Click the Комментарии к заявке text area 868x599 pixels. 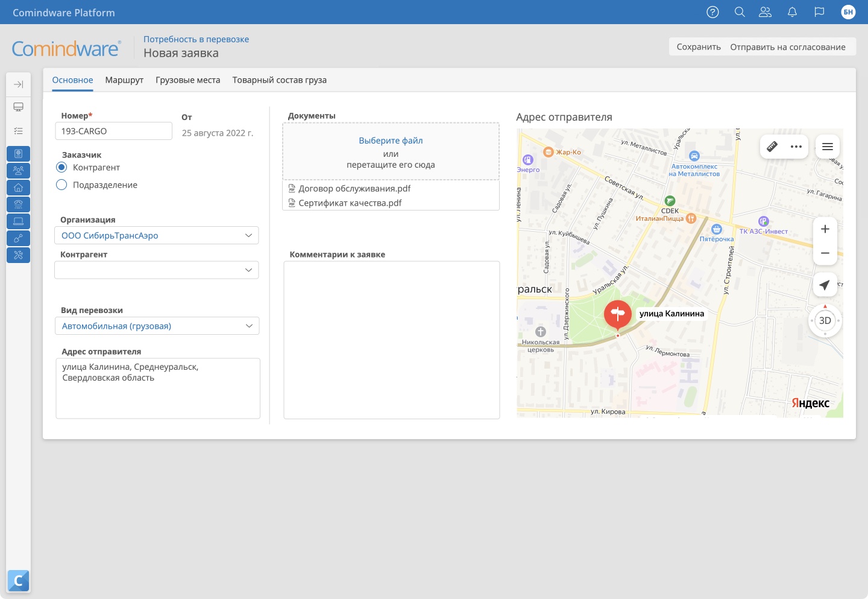[x=392, y=340]
